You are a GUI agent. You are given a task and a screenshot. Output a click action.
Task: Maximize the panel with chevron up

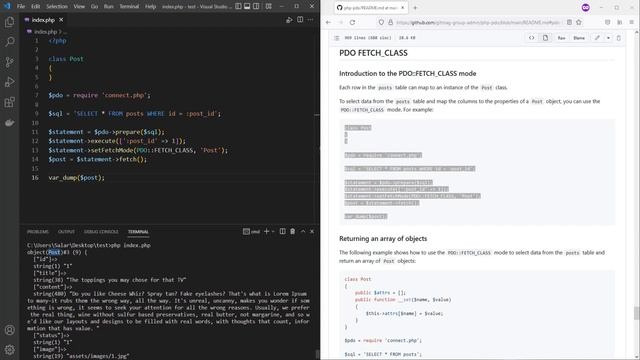[303, 231]
